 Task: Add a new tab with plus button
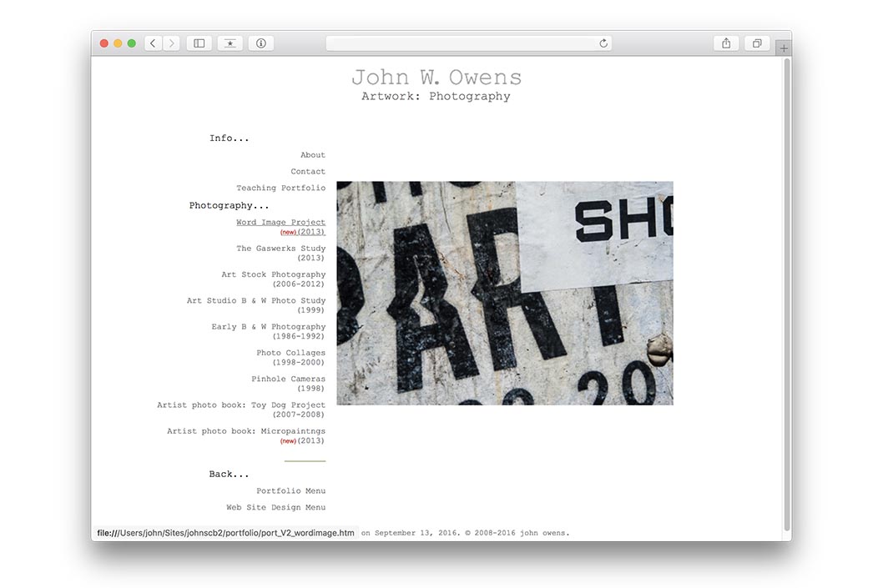[x=784, y=48]
